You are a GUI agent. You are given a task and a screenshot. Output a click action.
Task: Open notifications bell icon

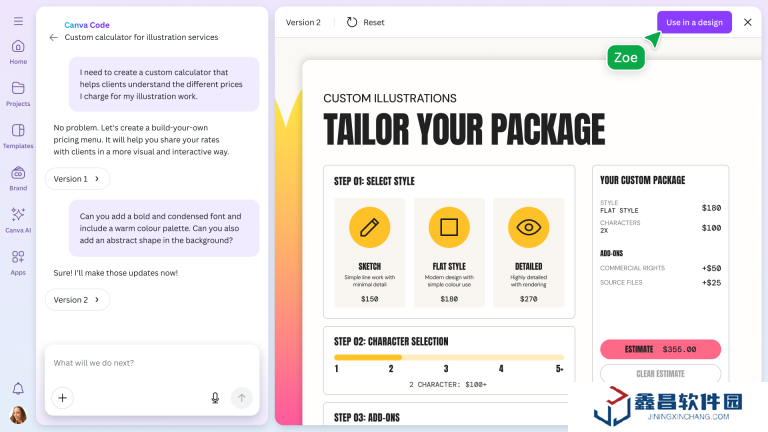click(18, 388)
